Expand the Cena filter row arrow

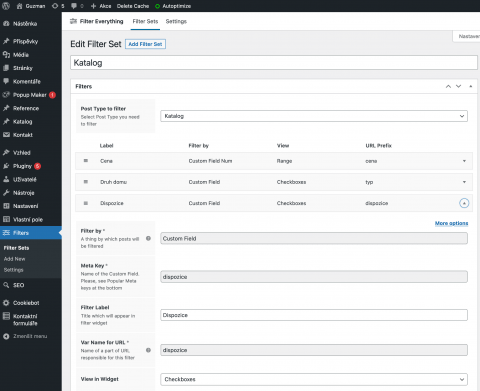coord(464,161)
